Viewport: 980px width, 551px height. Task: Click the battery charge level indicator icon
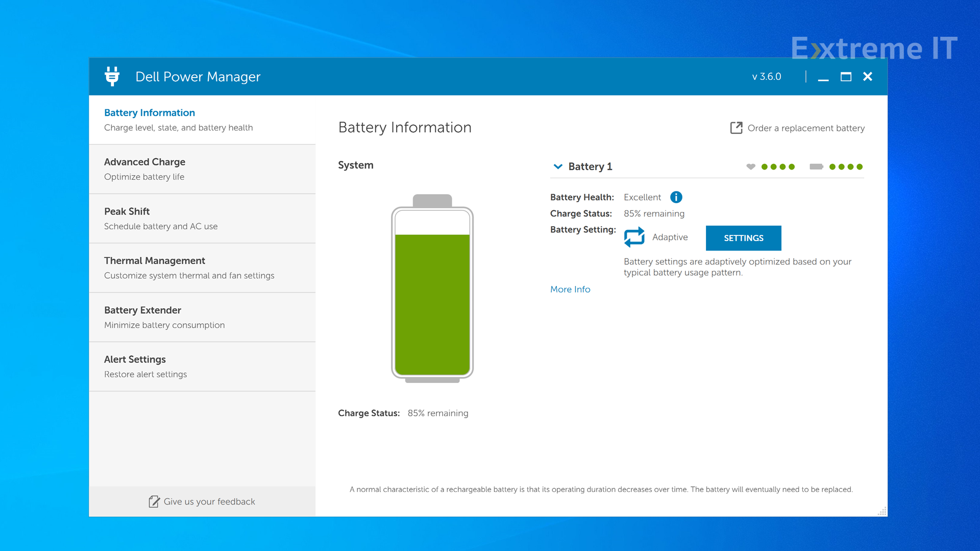click(x=816, y=166)
